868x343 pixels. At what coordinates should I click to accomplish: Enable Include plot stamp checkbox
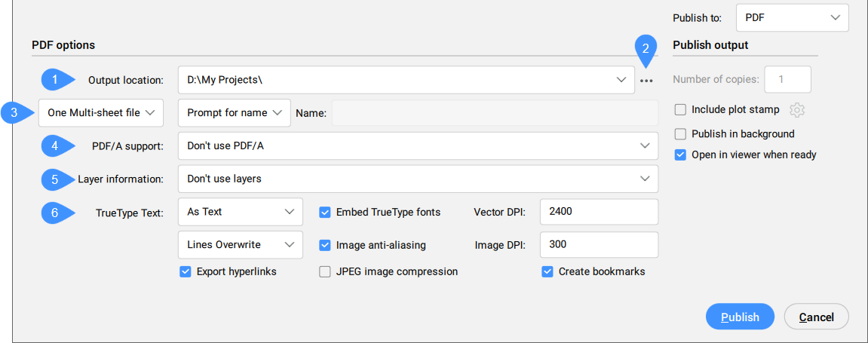[x=680, y=110]
